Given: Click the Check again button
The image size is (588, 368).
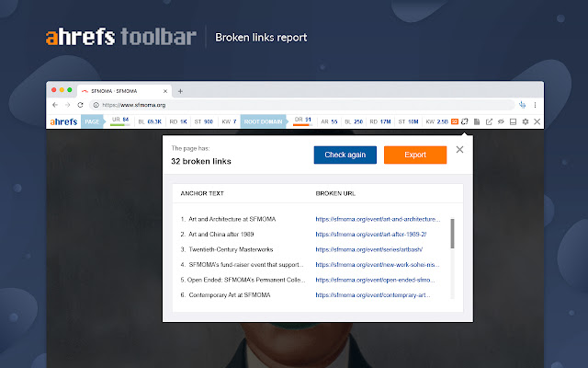Looking at the screenshot, I should (345, 155).
